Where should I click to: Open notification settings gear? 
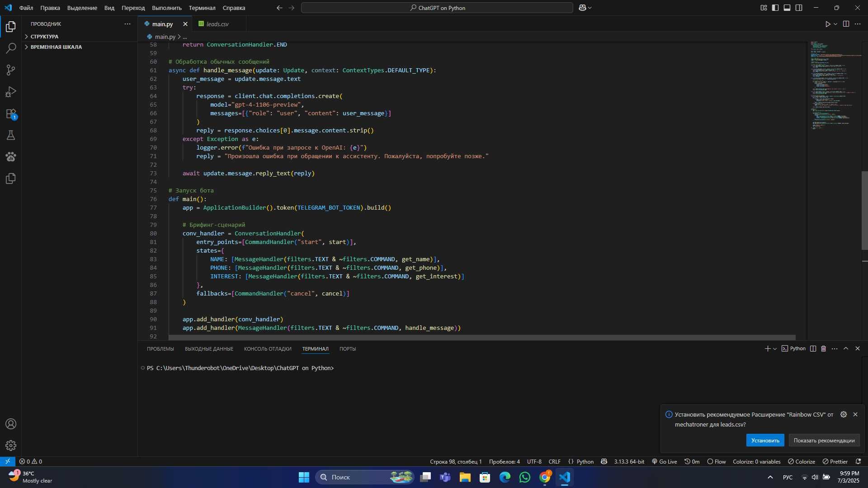[844, 414]
